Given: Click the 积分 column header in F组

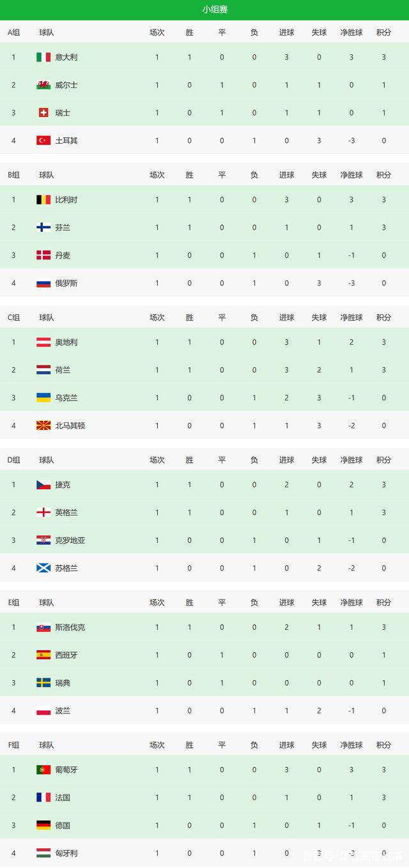Looking at the screenshot, I should 383,745.
